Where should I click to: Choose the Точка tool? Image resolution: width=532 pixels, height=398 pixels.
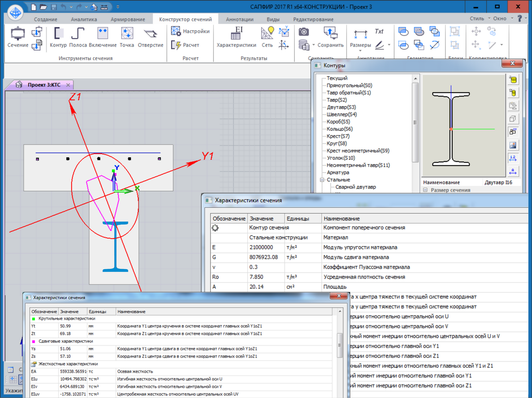[x=127, y=38]
